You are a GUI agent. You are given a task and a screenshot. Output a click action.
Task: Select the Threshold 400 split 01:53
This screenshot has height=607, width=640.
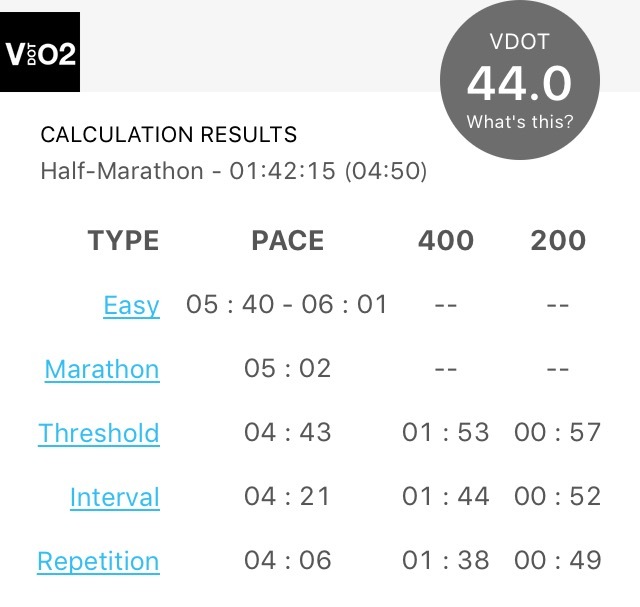(x=446, y=432)
